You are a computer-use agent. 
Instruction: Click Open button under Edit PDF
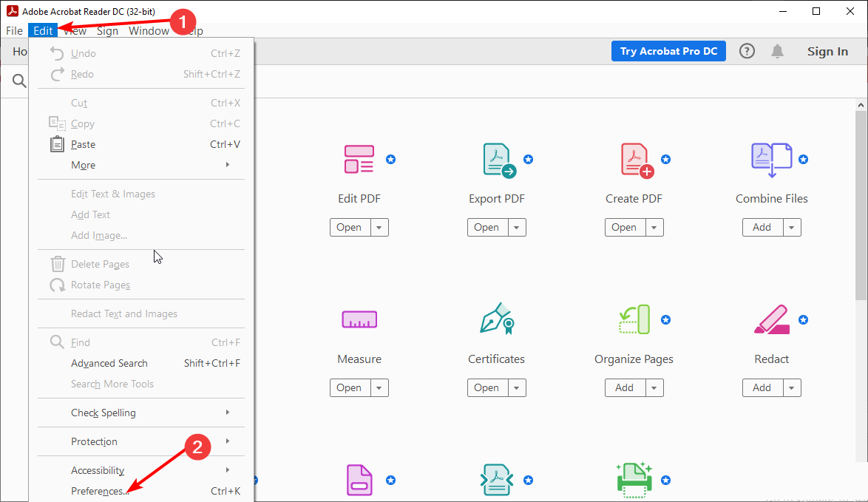[350, 228]
